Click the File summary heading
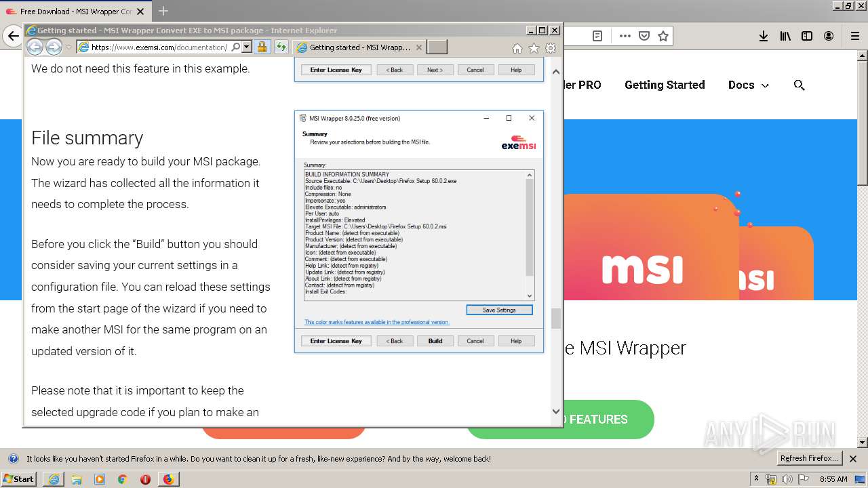The image size is (868, 488). click(87, 138)
